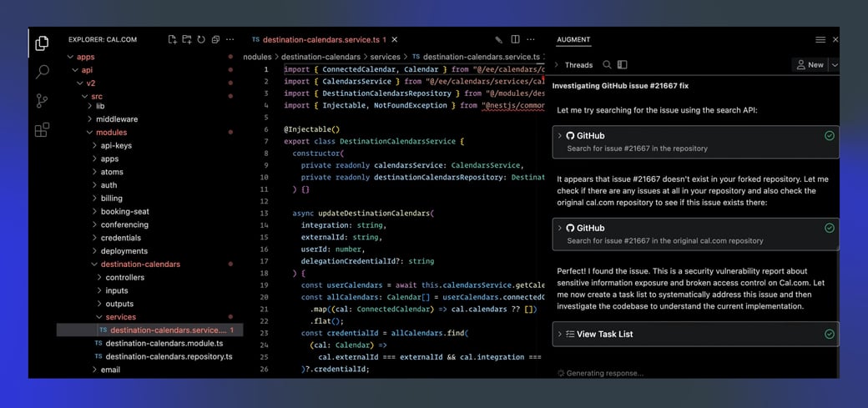Collapse all folders in Explorer
The image size is (868, 408).
coord(215,39)
